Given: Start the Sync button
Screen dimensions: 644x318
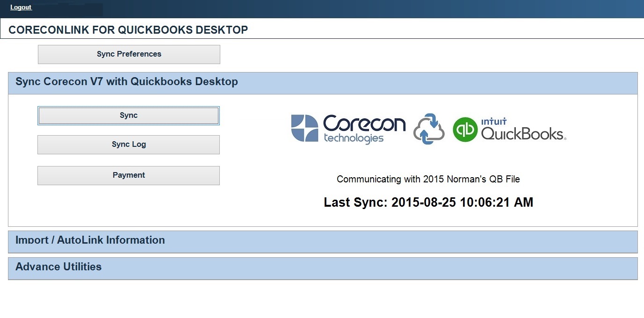Looking at the screenshot, I should 129,116.
